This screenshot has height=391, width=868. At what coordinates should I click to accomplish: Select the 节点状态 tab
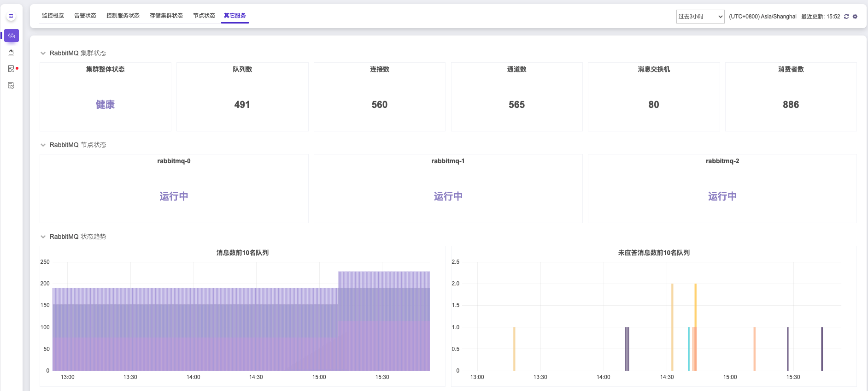coord(204,16)
